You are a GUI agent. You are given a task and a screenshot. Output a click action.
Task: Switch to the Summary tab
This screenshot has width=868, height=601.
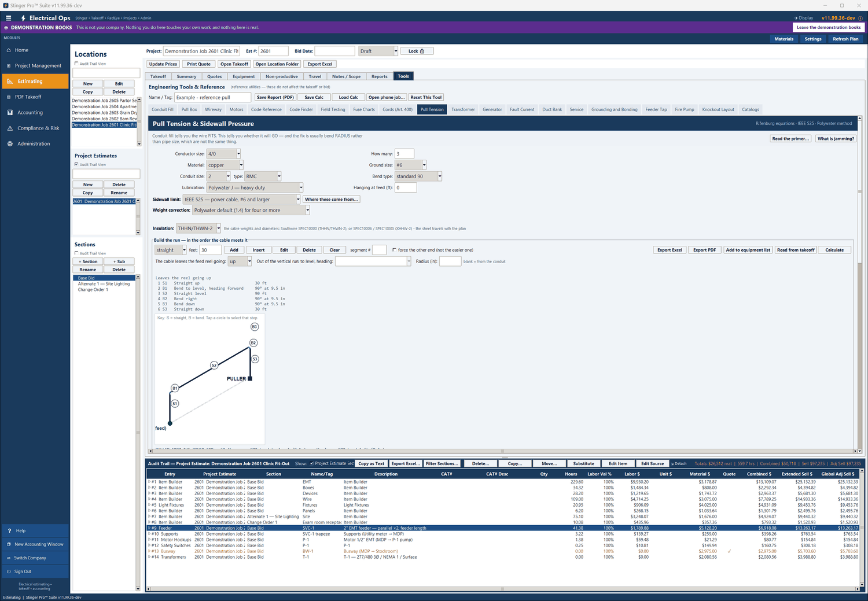186,76
